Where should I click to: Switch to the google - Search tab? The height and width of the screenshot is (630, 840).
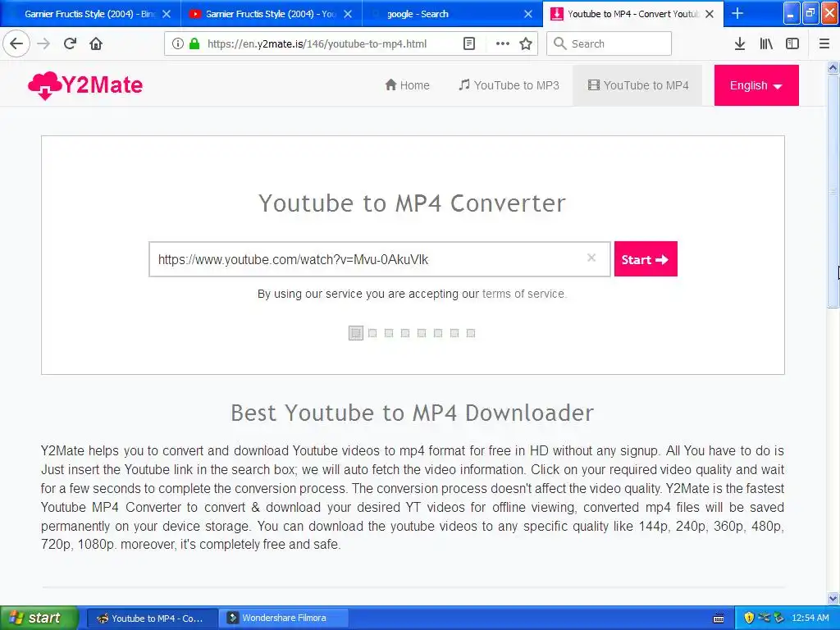click(452, 14)
